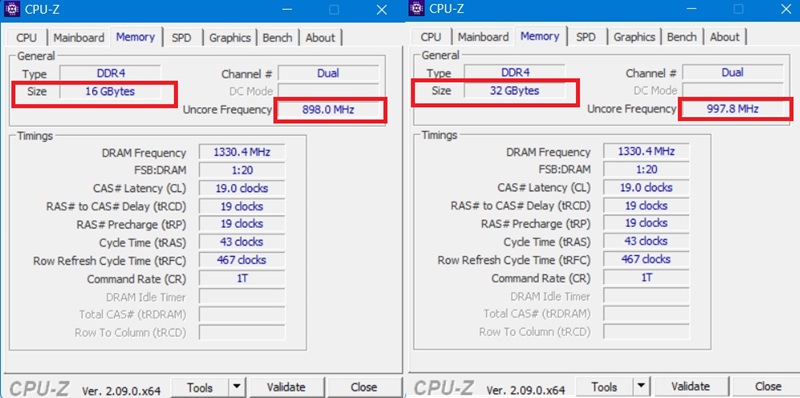
Task: Click CAS# Latency 19.0 clocks in right window
Action: (x=646, y=187)
